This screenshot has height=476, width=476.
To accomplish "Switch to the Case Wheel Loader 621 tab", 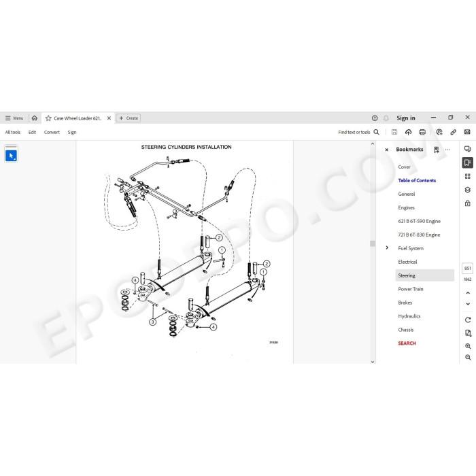I will [x=78, y=118].
